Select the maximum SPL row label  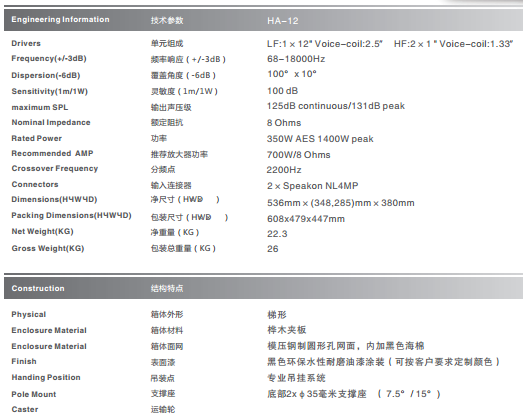(40, 107)
